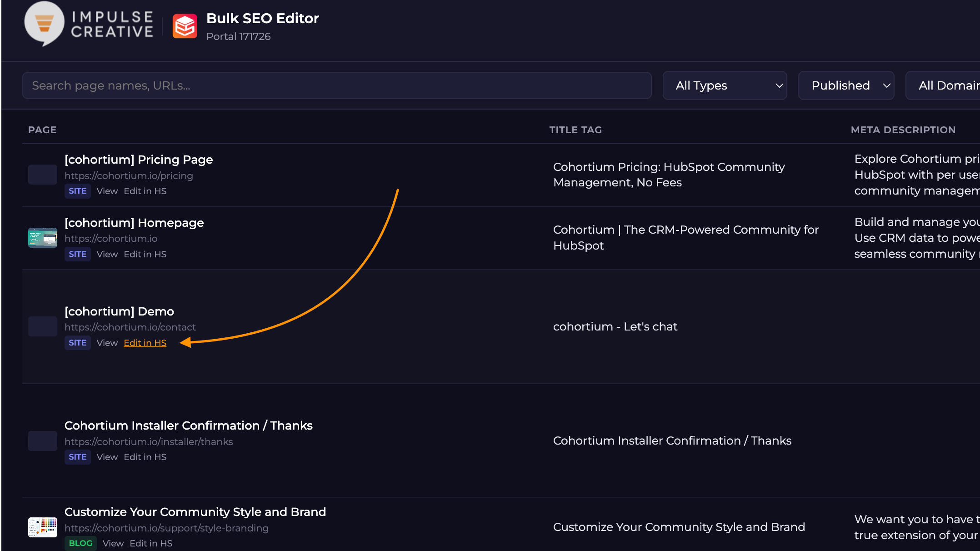
Task: Click Edit in HS for Pricing Page
Action: [145, 191]
